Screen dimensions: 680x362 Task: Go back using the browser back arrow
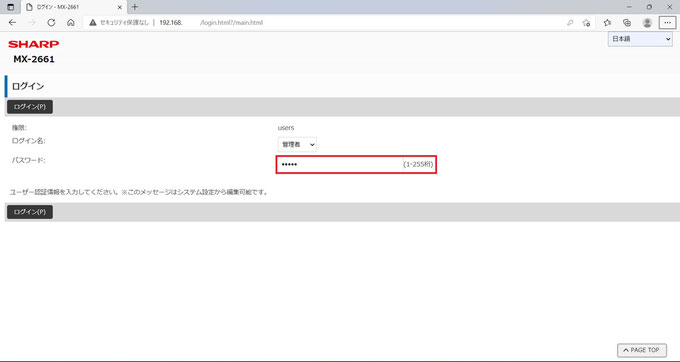(x=12, y=23)
